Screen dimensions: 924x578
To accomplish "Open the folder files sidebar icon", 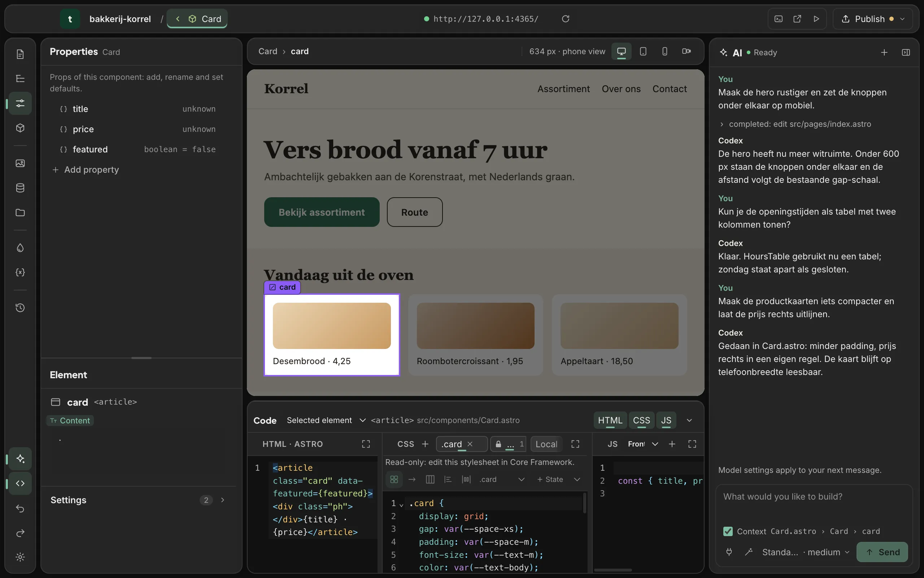I will (20, 212).
